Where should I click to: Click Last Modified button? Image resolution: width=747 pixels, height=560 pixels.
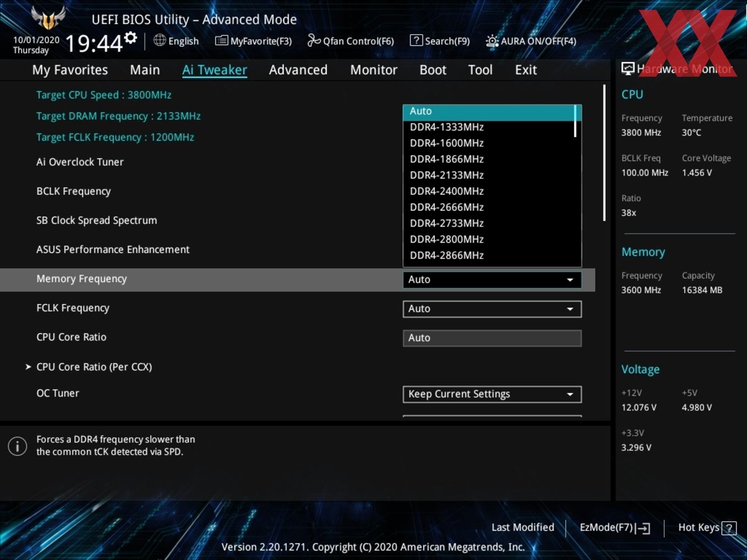[523, 528]
